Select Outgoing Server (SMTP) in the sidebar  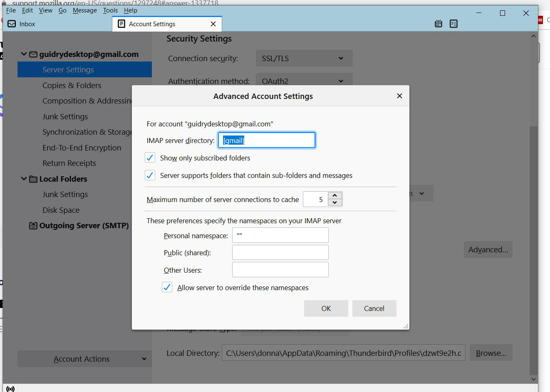[x=84, y=225]
